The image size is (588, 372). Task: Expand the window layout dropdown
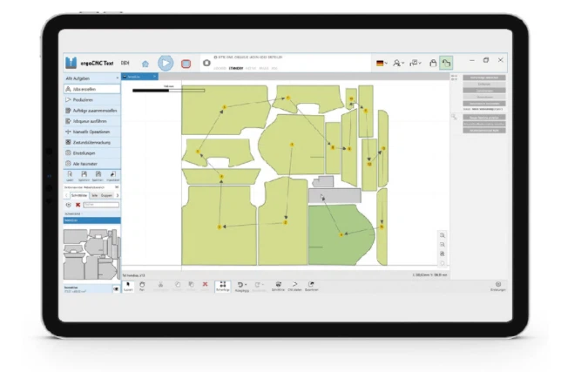point(416,64)
